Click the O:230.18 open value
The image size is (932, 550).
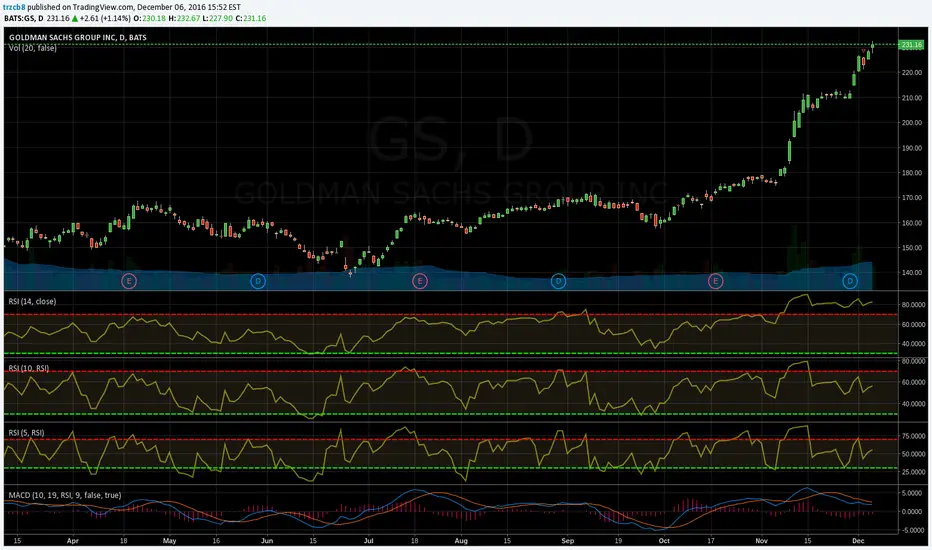click(x=149, y=18)
